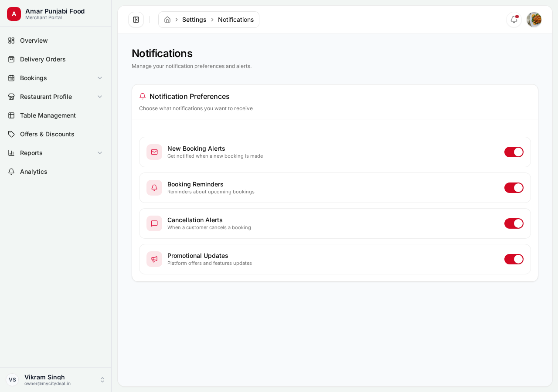Click Settings in the breadcrumb
The height and width of the screenshot is (392, 558).
[194, 20]
